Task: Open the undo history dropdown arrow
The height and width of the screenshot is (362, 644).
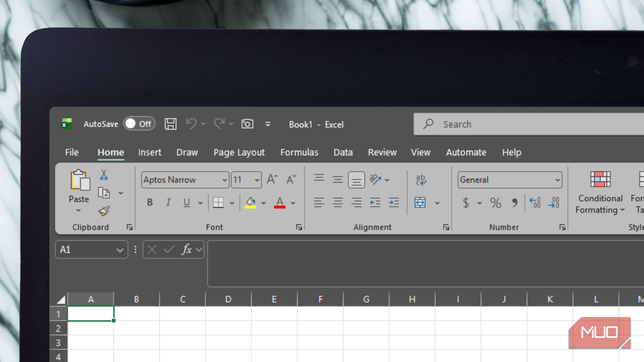Action: click(203, 124)
